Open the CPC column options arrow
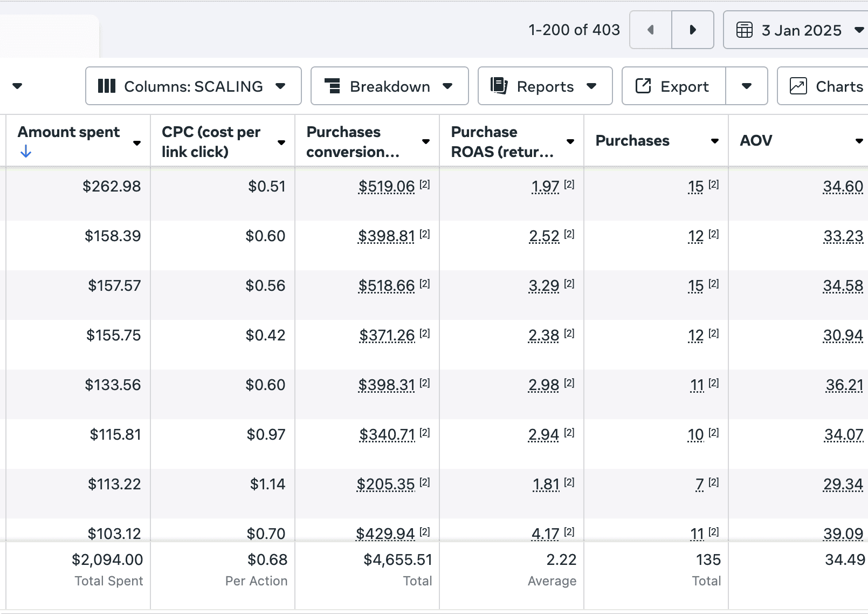The image size is (868, 614). click(x=281, y=143)
